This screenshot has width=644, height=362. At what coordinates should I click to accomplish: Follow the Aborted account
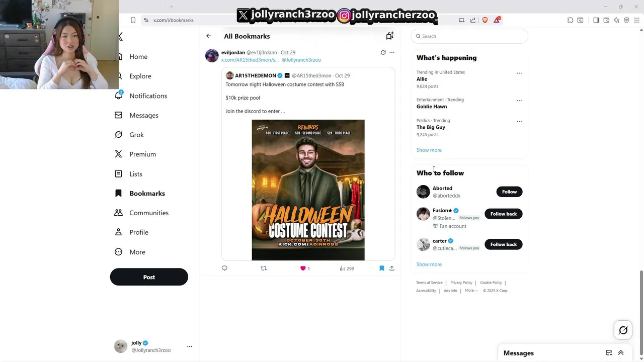[509, 192]
